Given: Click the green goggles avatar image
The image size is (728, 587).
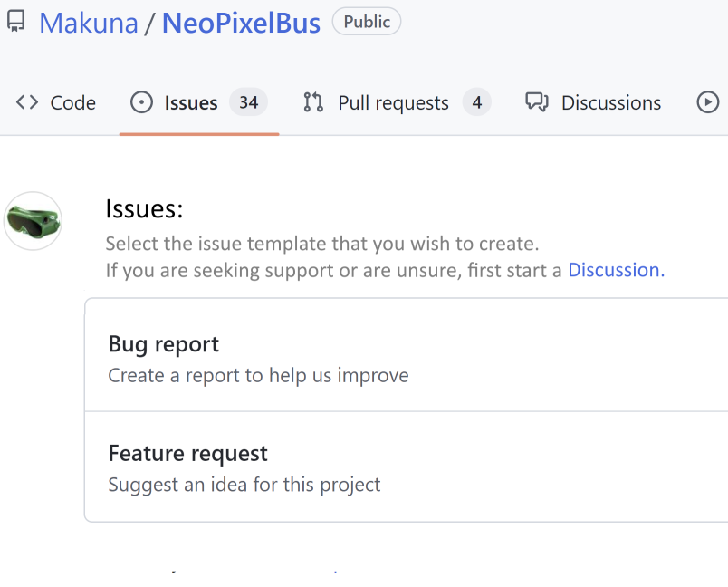Looking at the screenshot, I should pyautogui.click(x=33, y=220).
